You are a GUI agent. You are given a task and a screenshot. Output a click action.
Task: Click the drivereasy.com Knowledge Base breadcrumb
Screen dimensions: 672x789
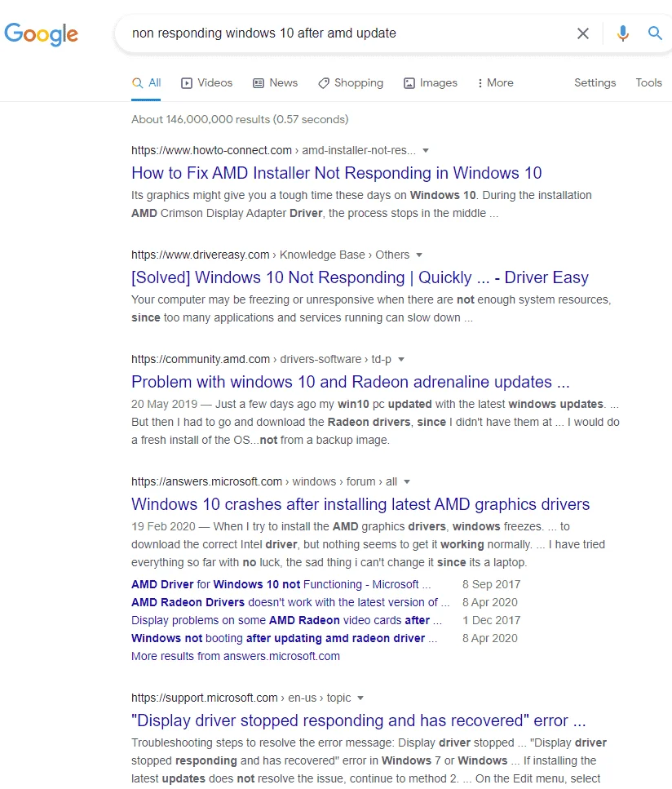[x=322, y=255]
